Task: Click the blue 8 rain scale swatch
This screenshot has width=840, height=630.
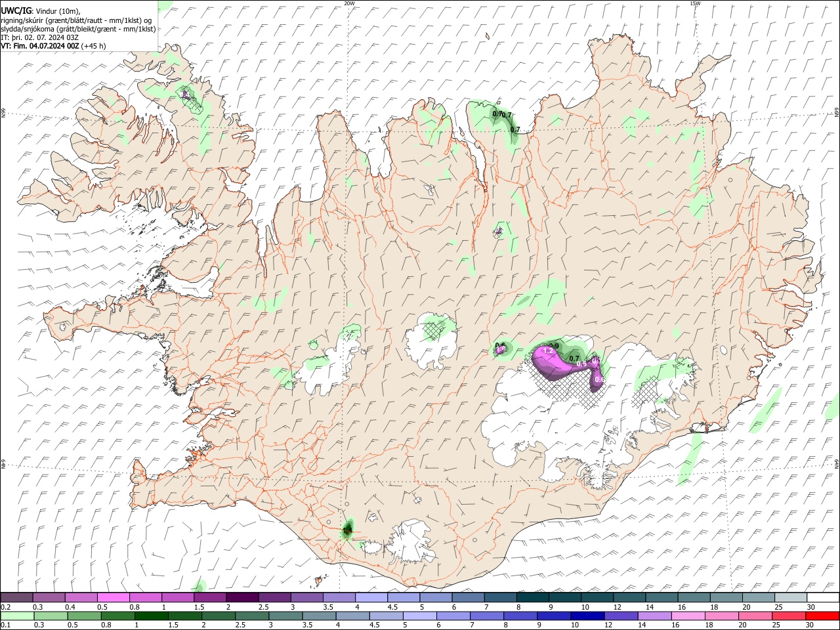Action: pos(520,616)
